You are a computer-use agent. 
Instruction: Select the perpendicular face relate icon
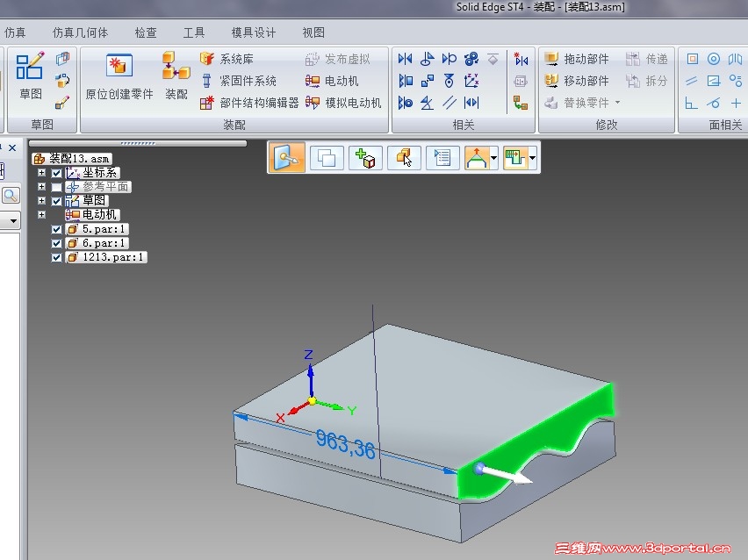[x=691, y=103]
